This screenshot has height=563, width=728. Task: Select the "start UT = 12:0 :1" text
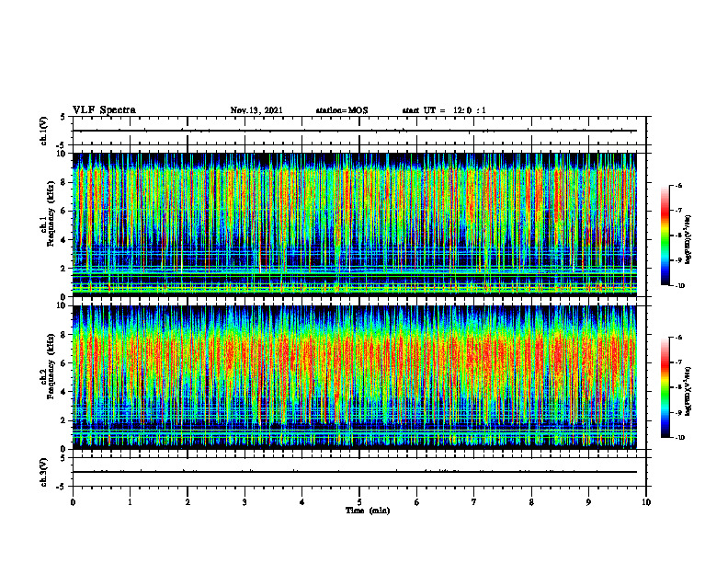444,110
